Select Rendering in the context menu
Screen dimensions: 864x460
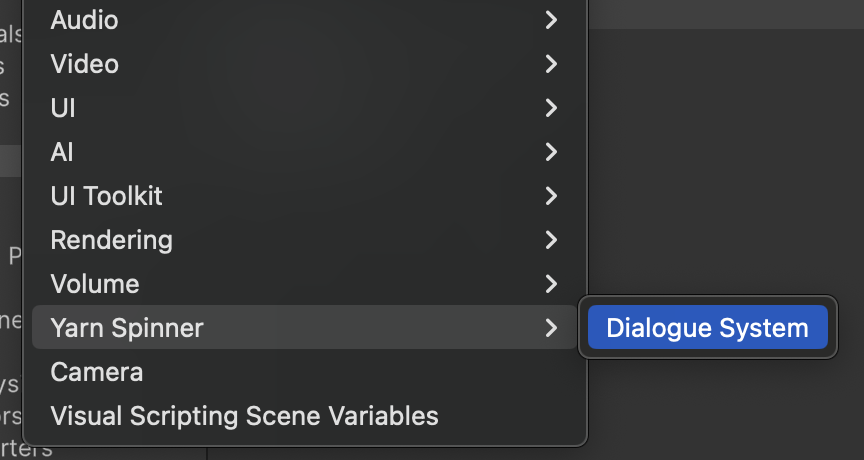tap(111, 240)
